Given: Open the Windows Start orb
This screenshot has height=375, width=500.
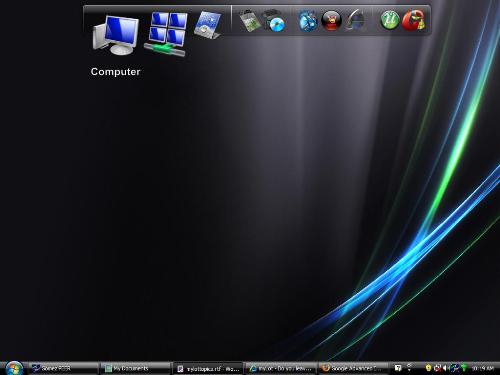Looking at the screenshot, I should point(14,368).
